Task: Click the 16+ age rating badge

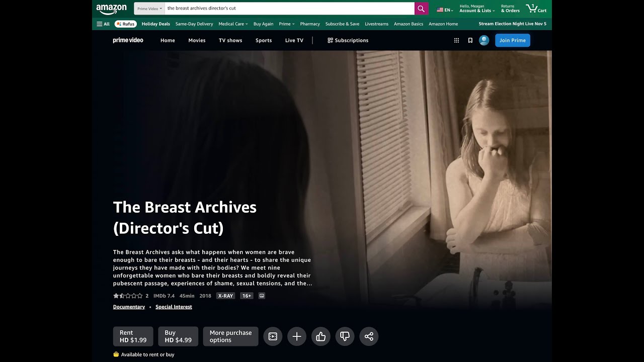Action: tap(247, 296)
